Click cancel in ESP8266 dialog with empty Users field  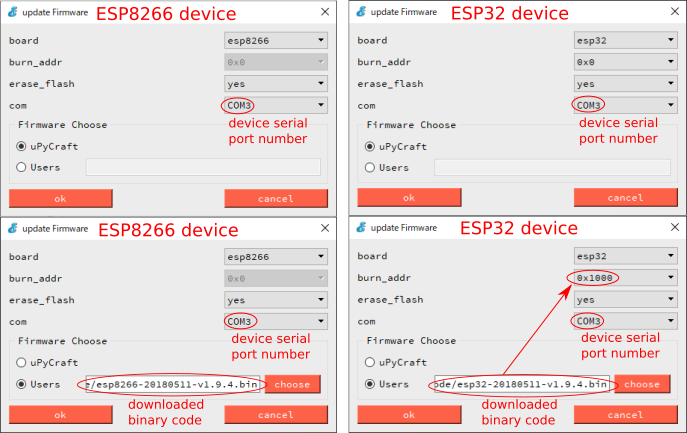click(x=276, y=199)
